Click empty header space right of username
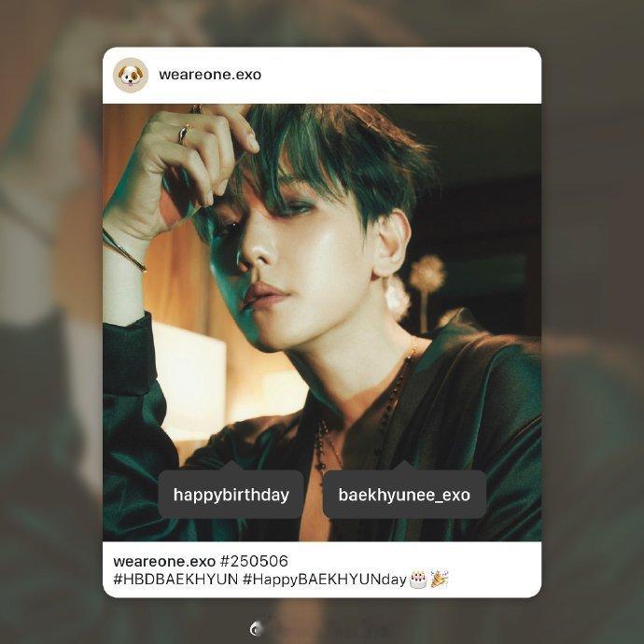644x644 pixels. tap(400, 76)
